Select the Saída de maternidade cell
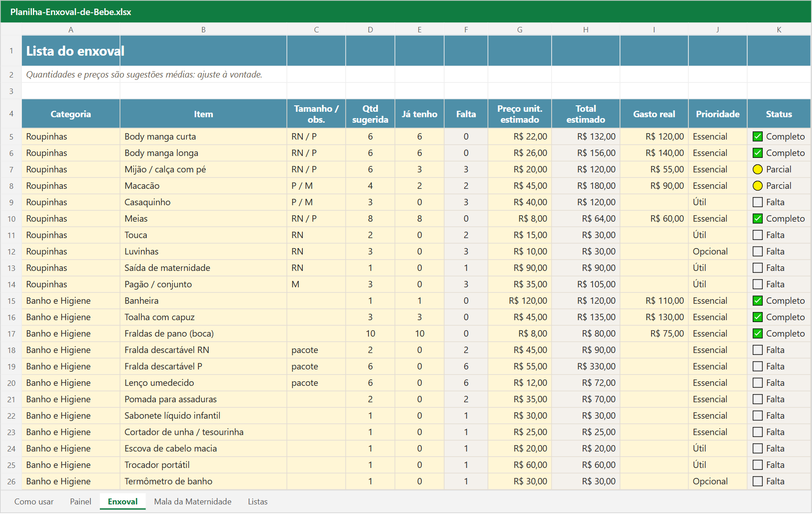This screenshot has height=514, width=812. pyautogui.click(x=203, y=268)
